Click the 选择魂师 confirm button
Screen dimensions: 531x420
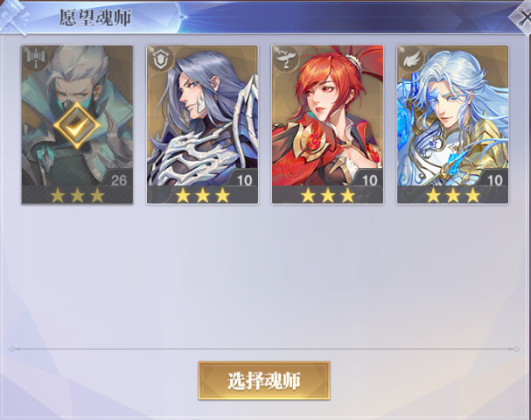[264, 381]
